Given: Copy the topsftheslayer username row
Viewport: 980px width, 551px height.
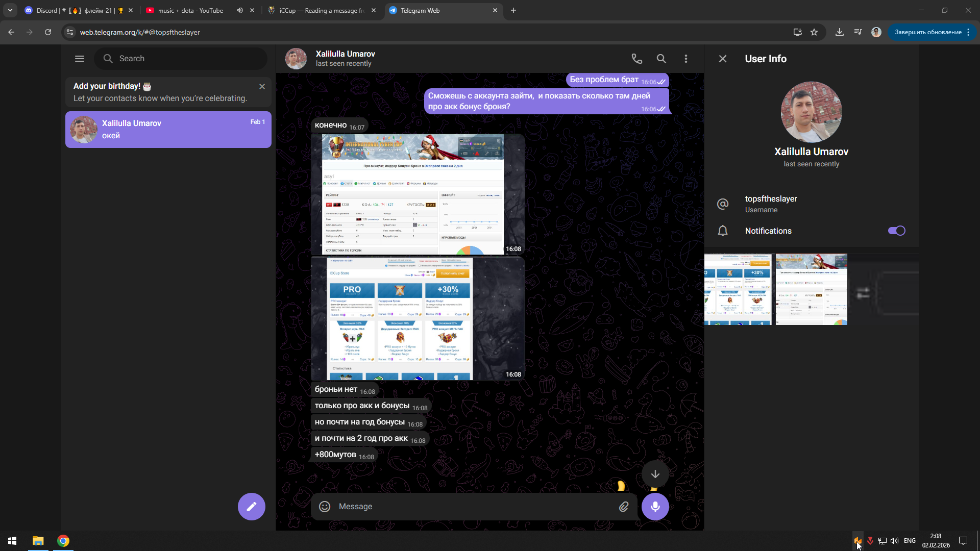Looking at the screenshot, I should 771,204.
